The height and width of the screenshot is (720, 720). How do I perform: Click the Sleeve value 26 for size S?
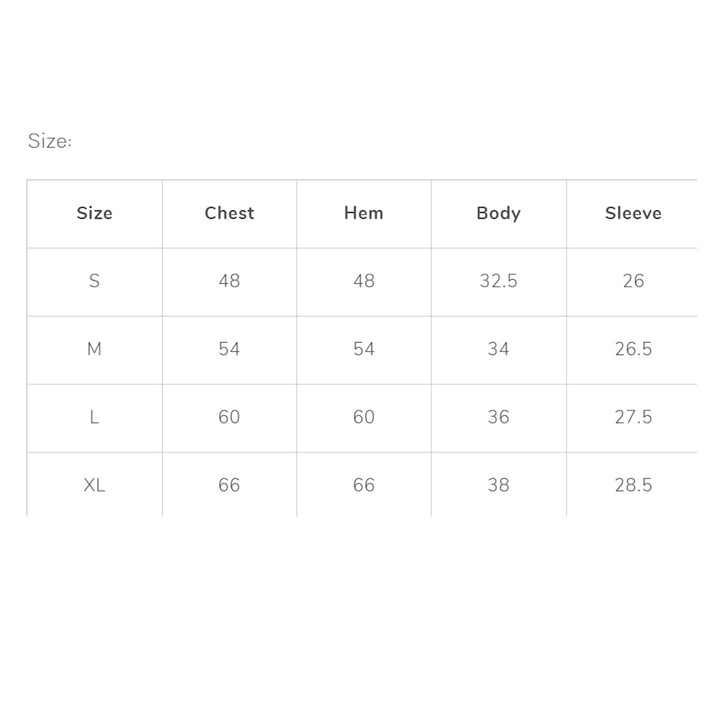click(633, 281)
